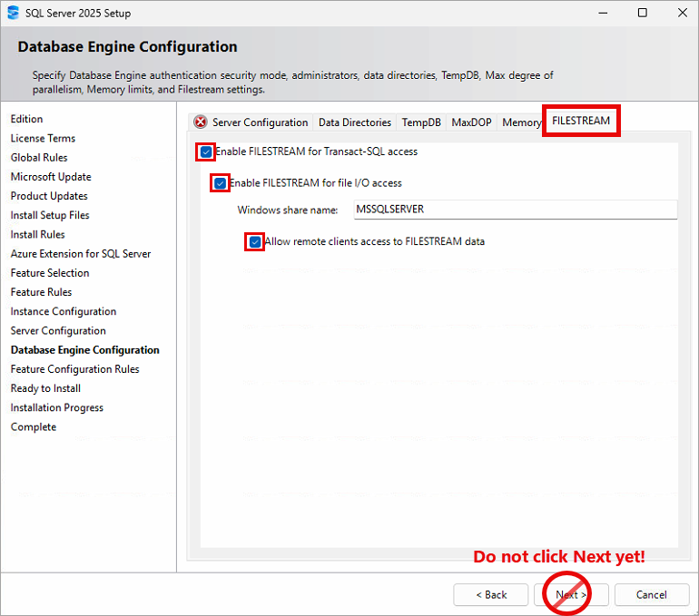This screenshot has height=616, width=699.
Task: Minimize the SQL Server 2025 Setup window
Action: pyautogui.click(x=600, y=13)
